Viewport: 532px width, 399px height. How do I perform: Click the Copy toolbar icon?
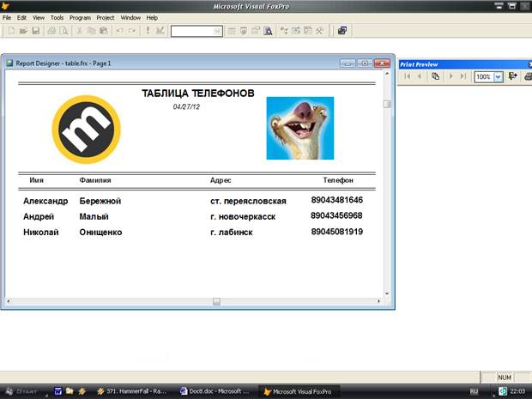(x=92, y=31)
